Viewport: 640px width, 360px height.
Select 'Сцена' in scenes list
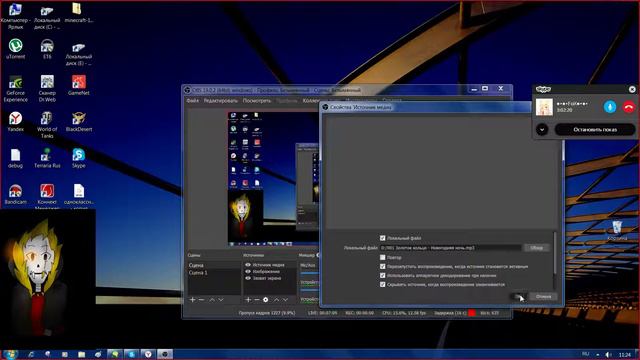coord(214,265)
